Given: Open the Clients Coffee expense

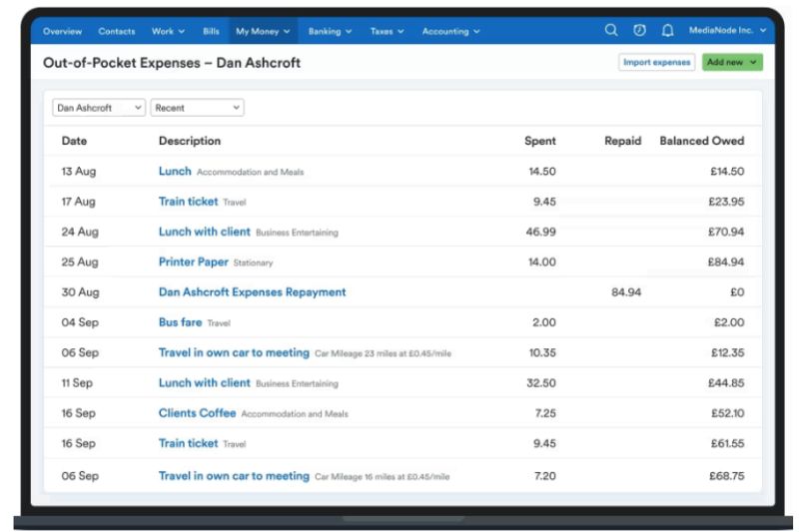Looking at the screenshot, I should 197,413.
